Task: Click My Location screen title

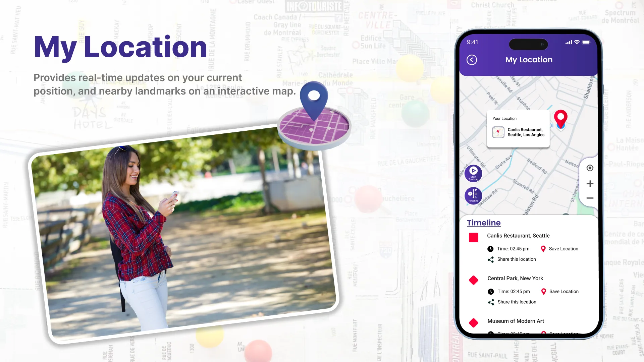Action: [529, 59]
